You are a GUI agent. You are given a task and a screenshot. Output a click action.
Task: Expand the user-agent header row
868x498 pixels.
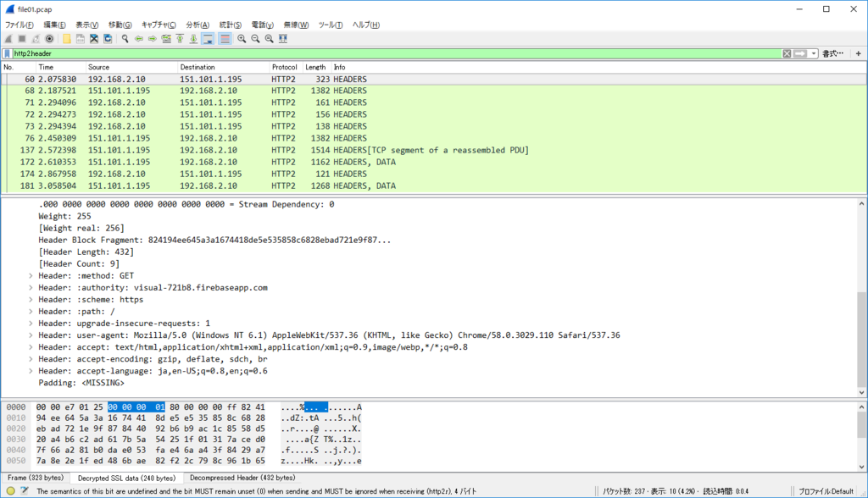pos(31,335)
